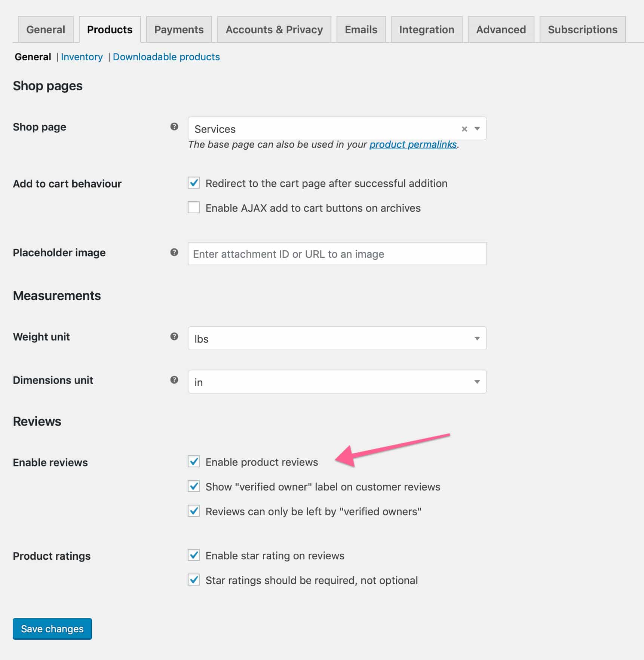Toggle Star ratings should be required checkbox
Image resolution: width=644 pixels, height=660 pixels.
[194, 580]
